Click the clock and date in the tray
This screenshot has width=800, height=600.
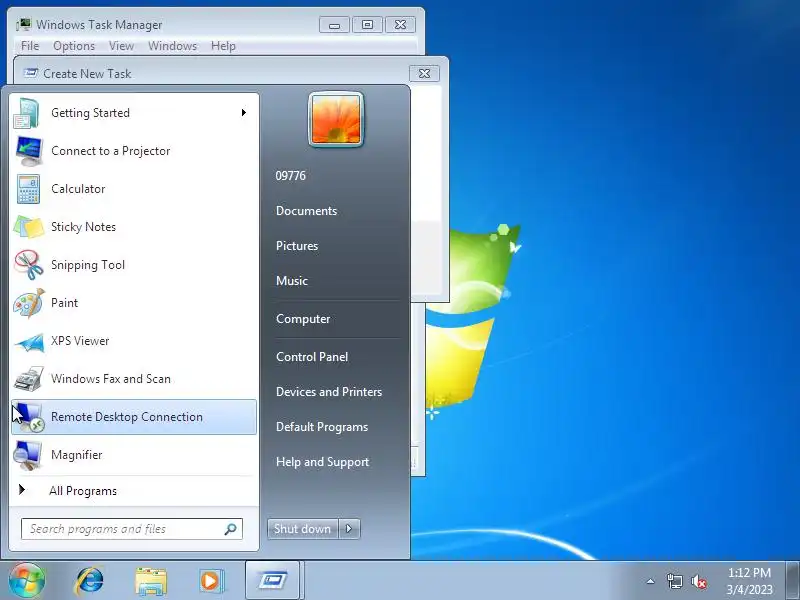749,581
